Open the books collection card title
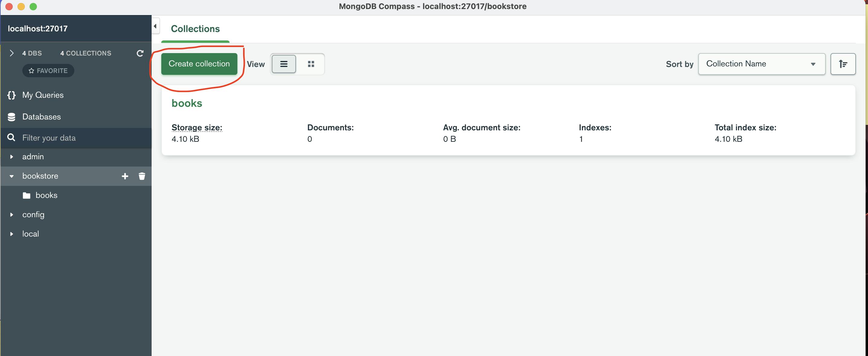 [x=187, y=103]
